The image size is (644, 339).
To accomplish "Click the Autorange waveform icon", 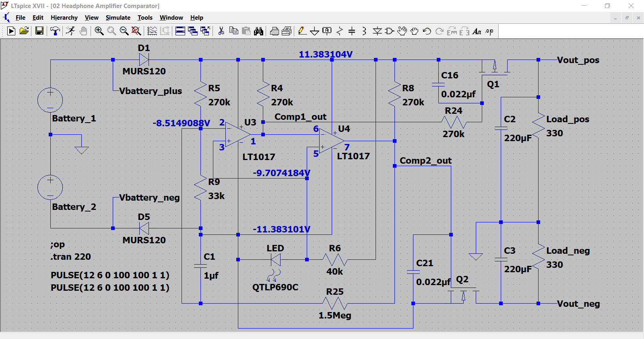I will 152,31.
